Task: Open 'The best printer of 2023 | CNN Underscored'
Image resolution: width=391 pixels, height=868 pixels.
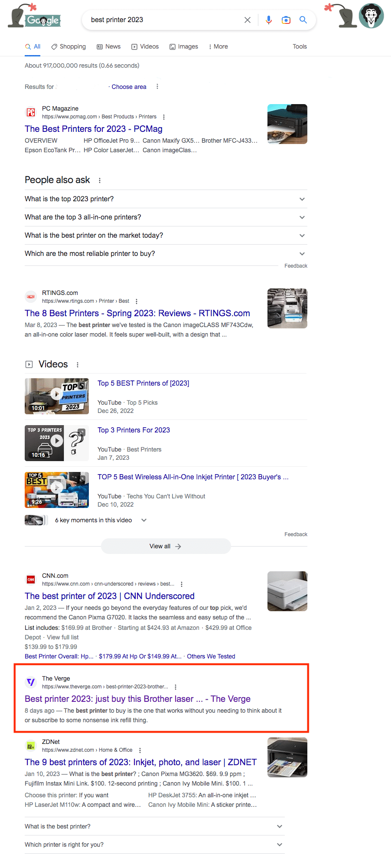Action: [110, 596]
